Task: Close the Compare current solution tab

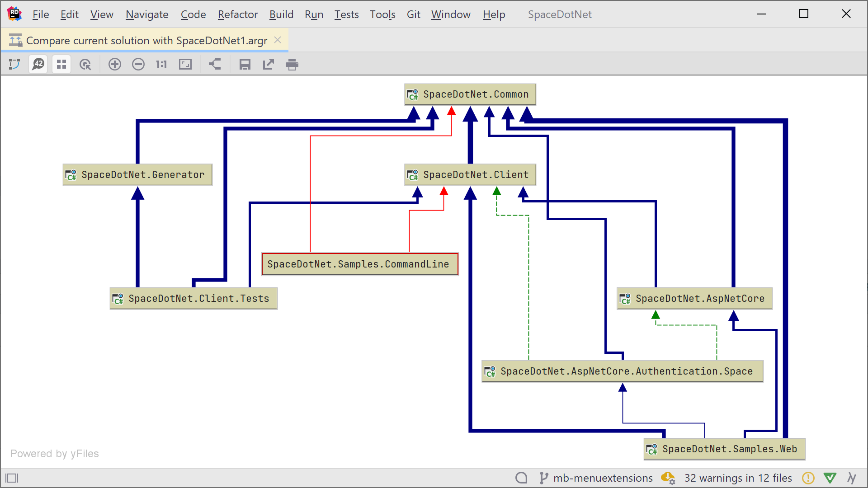Action: (278, 40)
